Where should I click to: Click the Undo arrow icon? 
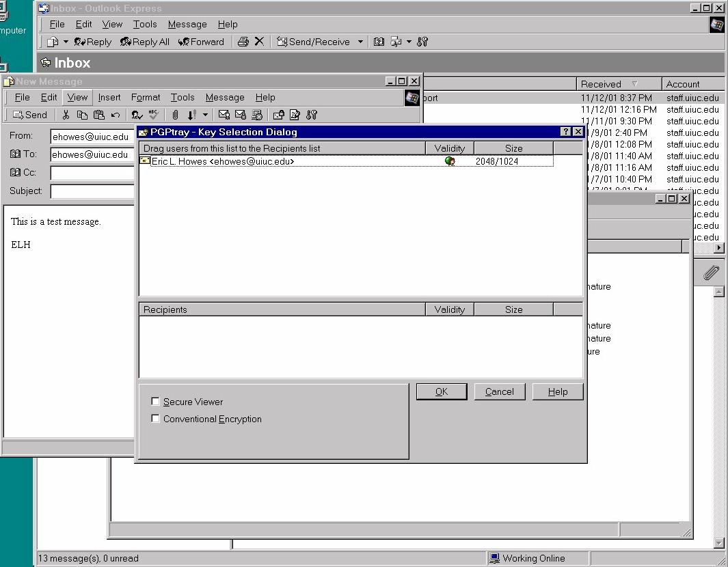click(x=116, y=115)
